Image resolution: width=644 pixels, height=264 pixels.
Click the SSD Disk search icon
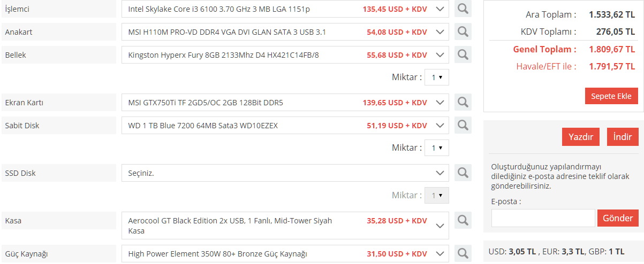[x=463, y=173]
